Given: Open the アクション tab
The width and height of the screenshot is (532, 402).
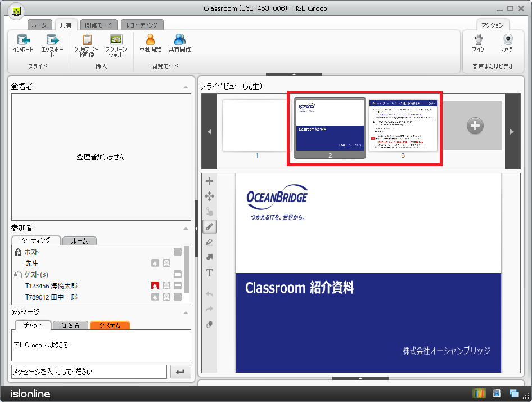Looking at the screenshot, I should coord(493,25).
